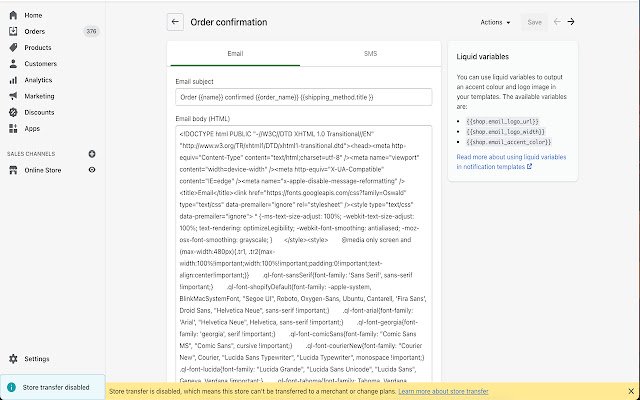
Task: Click the Liquid variables heading
Action: click(x=482, y=57)
